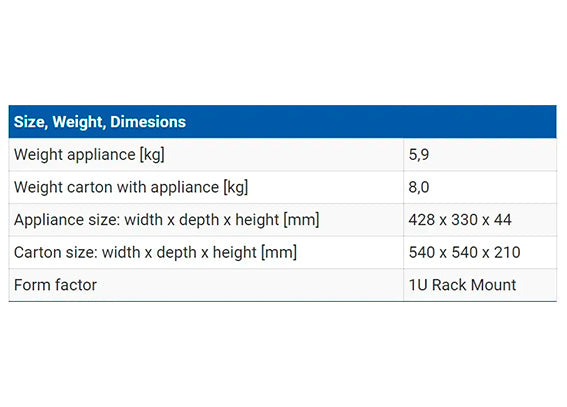This screenshot has height=407, width=567.
Task: Click the carton size value 540 x 540 x 210
Action: click(x=464, y=252)
